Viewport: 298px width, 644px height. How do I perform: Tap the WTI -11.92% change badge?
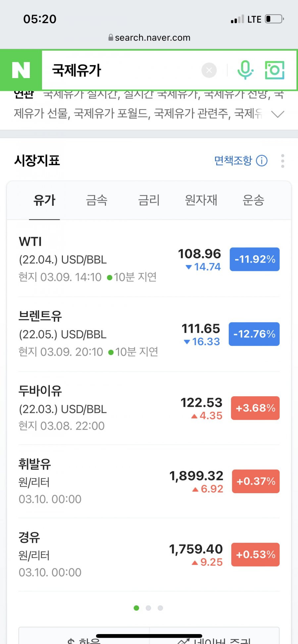coord(255,259)
